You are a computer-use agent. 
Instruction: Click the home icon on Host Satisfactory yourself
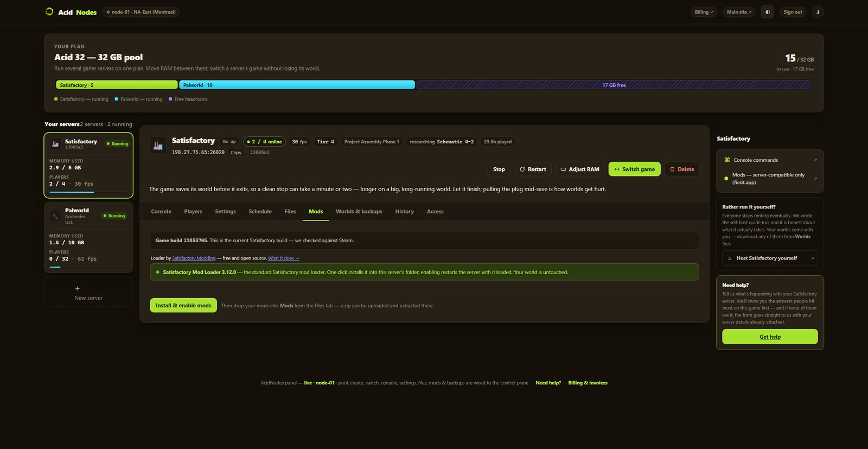pos(730,258)
